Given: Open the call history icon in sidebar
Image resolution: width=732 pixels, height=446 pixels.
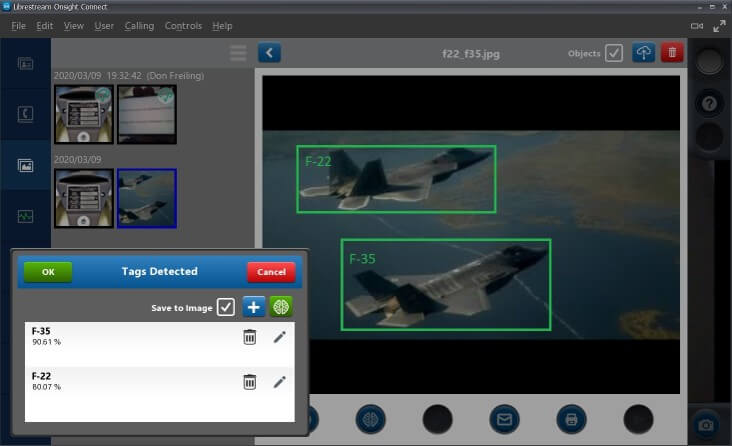Looking at the screenshot, I should 25,113.
